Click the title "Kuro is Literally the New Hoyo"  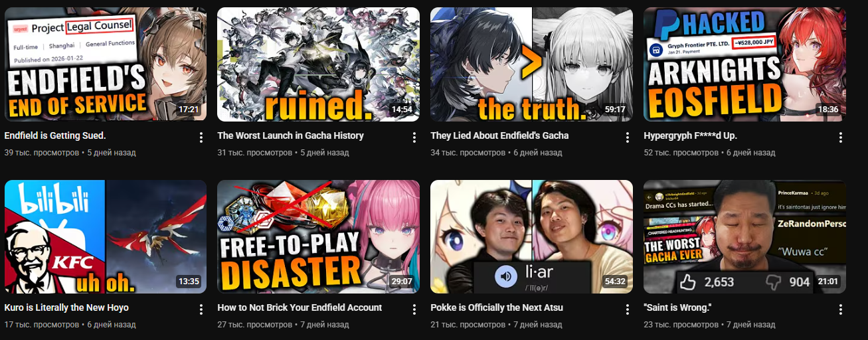pos(66,307)
